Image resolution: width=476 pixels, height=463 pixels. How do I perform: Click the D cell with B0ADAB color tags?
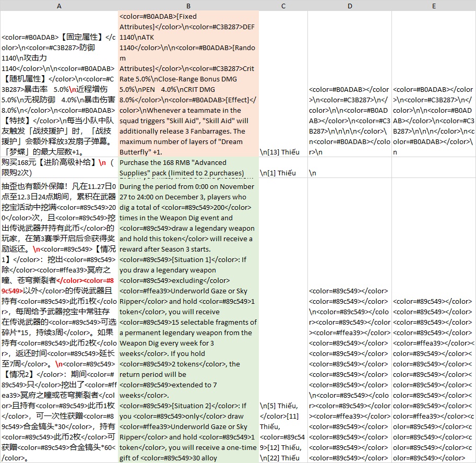[349, 115]
